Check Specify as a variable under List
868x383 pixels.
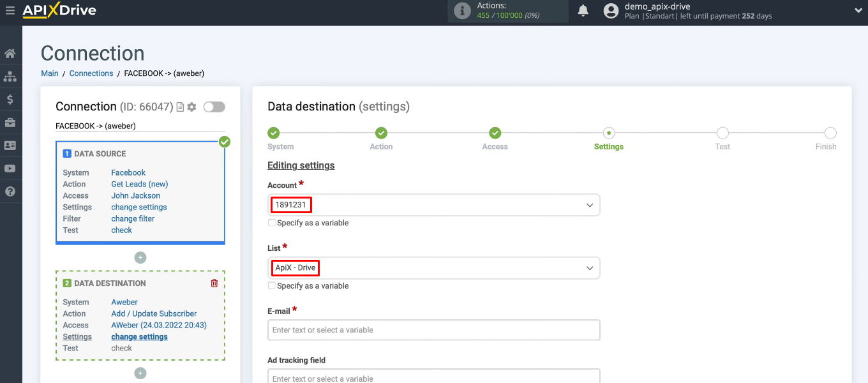271,286
